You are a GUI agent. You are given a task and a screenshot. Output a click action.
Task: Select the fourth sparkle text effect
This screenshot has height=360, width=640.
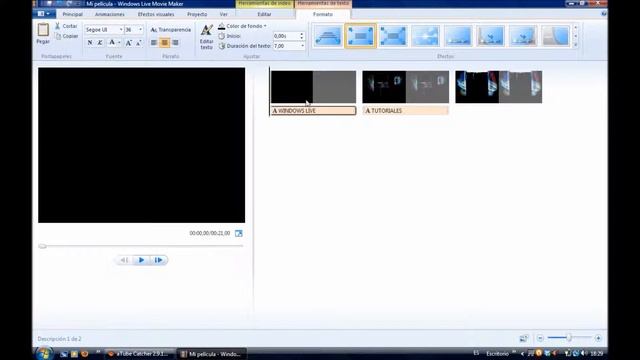(425, 36)
